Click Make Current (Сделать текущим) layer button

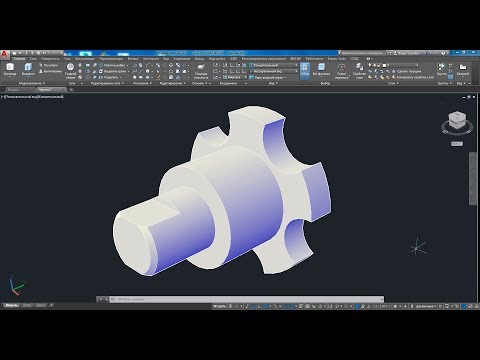point(407,71)
